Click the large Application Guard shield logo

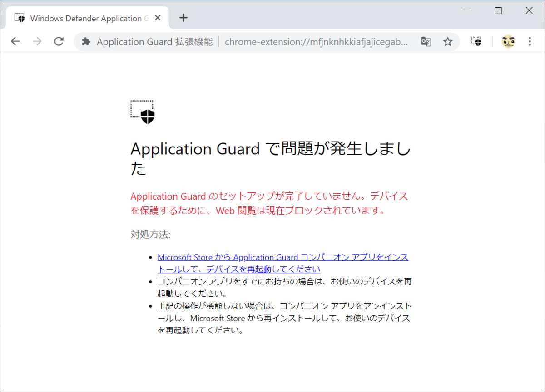coord(143,112)
